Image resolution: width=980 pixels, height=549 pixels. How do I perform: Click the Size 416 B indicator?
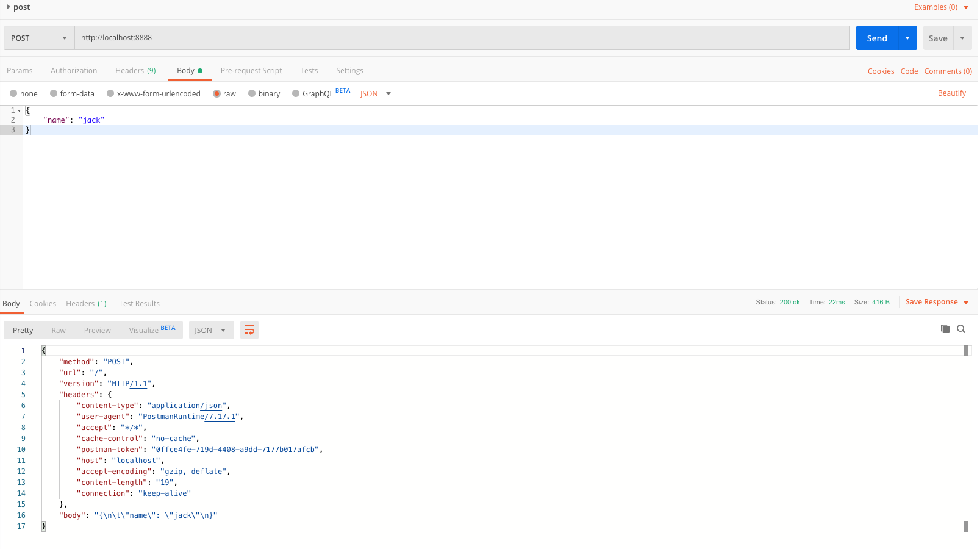click(x=871, y=302)
